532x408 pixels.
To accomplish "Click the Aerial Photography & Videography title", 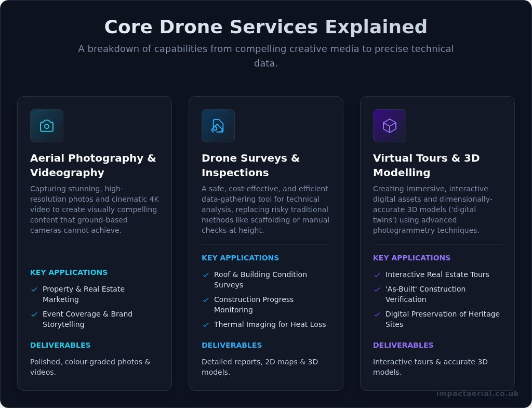I will click(93, 165).
